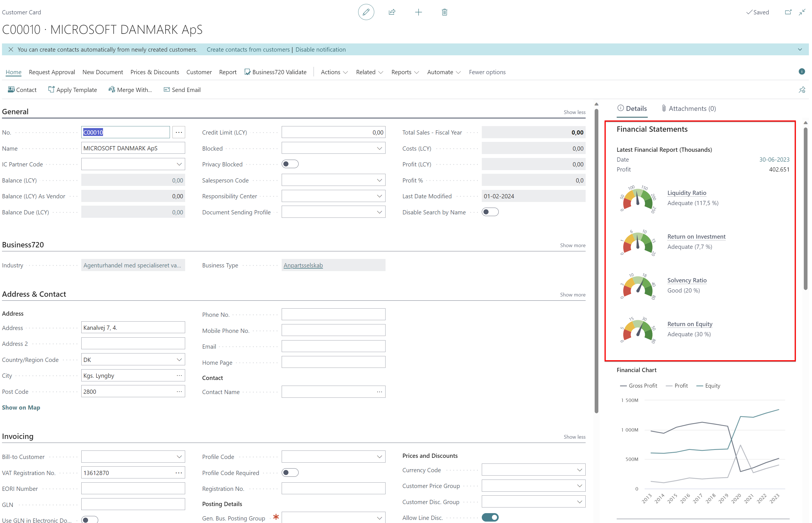The width and height of the screenshot is (812, 523).
Task: Click the collapse page arrows icon
Action: click(x=802, y=12)
